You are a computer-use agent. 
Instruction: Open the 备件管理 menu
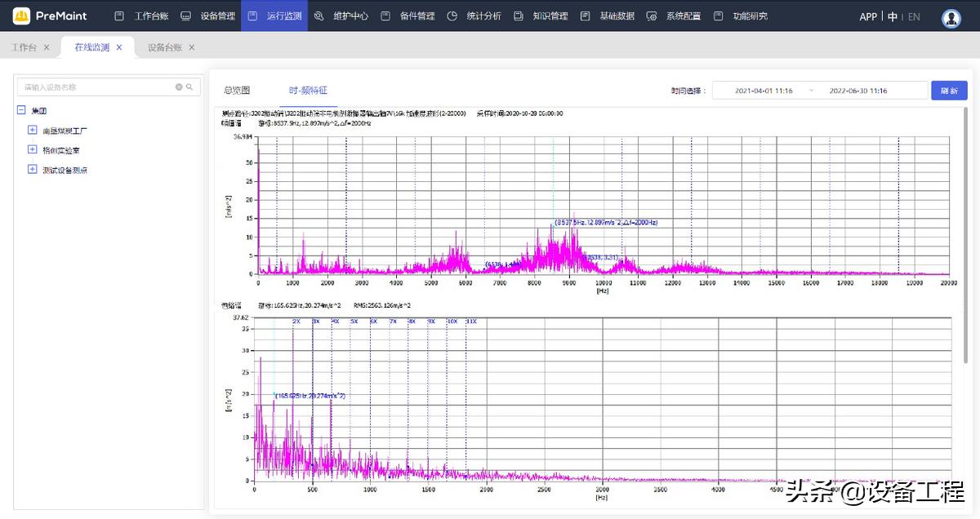click(x=416, y=16)
